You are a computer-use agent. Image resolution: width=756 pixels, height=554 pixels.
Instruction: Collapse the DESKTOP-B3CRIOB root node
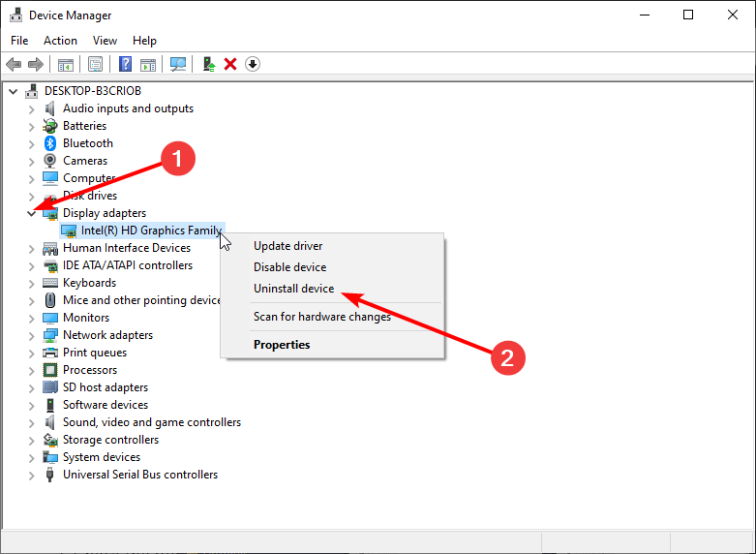pos(14,91)
